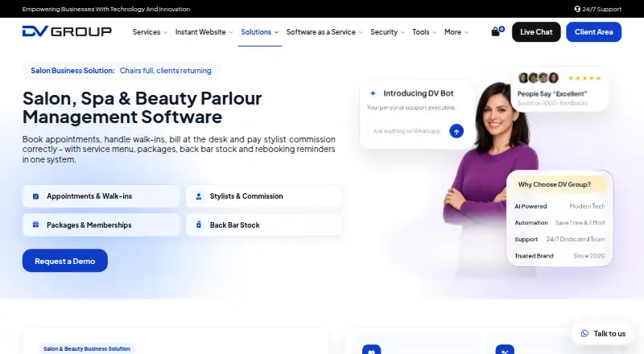Select Back Bar Stock feature card
Image resolution: width=644 pixels, height=354 pixels.
264,224
